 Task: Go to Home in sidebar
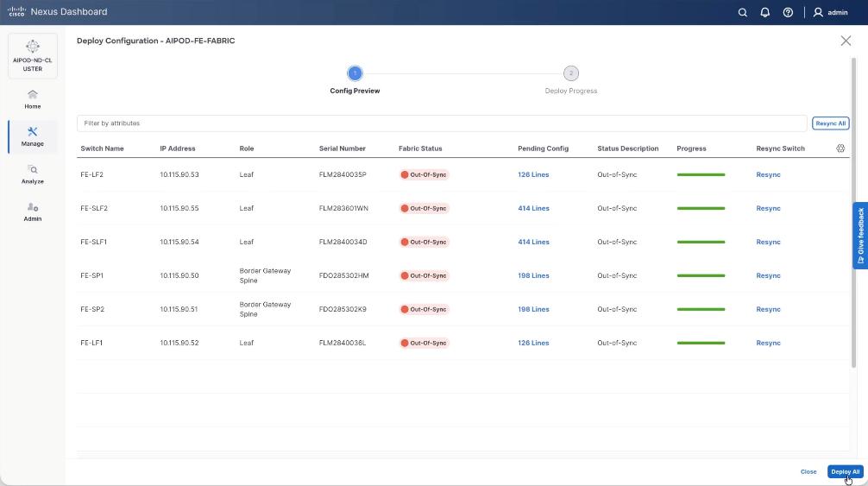click(x=33, y=99)
